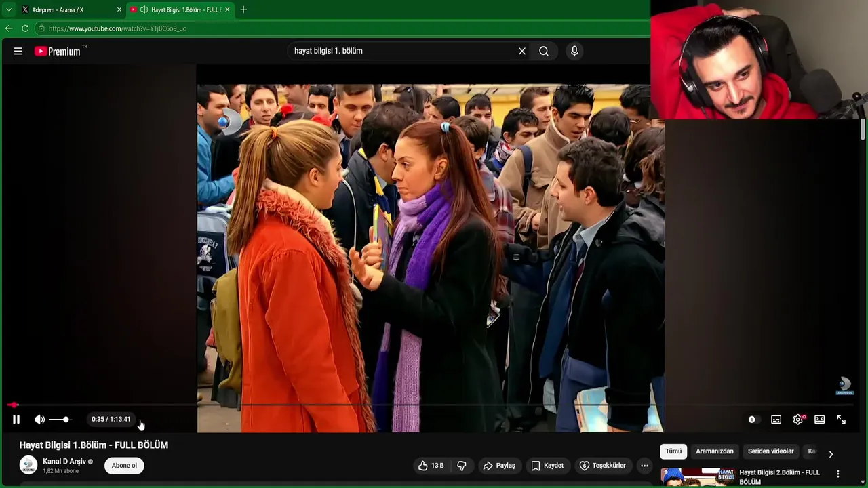View site info lock icon
The width and height of the screenshot is (868, 488).
(41, 28)
